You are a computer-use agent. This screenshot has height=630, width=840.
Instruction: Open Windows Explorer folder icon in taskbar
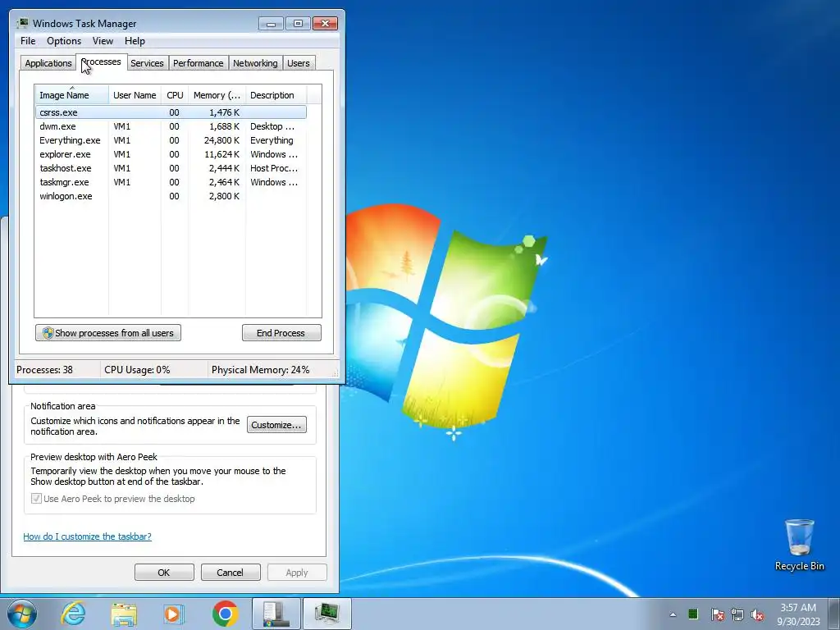click(x=124, y=614)
